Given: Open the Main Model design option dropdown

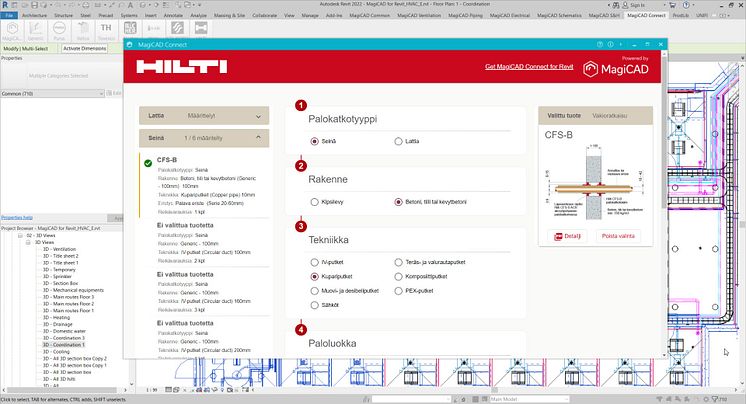Looking at the screenshot, I should tap(529, 399).
